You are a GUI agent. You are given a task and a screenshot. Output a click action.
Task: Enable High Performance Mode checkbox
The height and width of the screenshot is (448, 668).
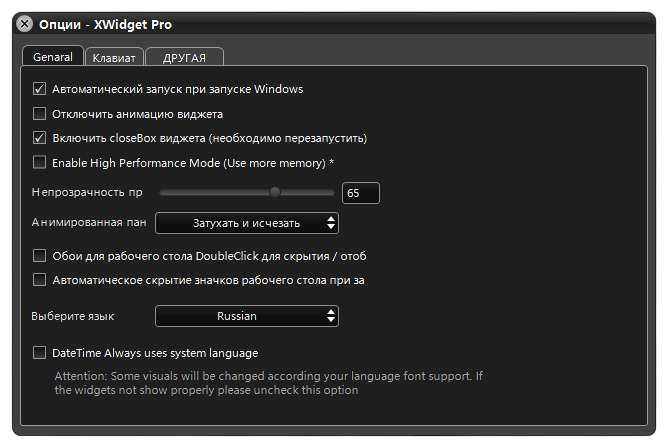point(40,162)
